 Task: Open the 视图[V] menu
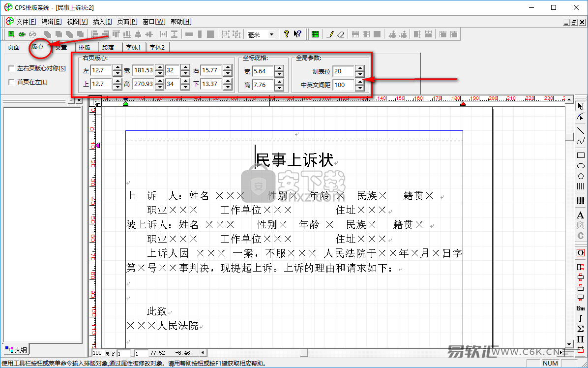point(77,22)
